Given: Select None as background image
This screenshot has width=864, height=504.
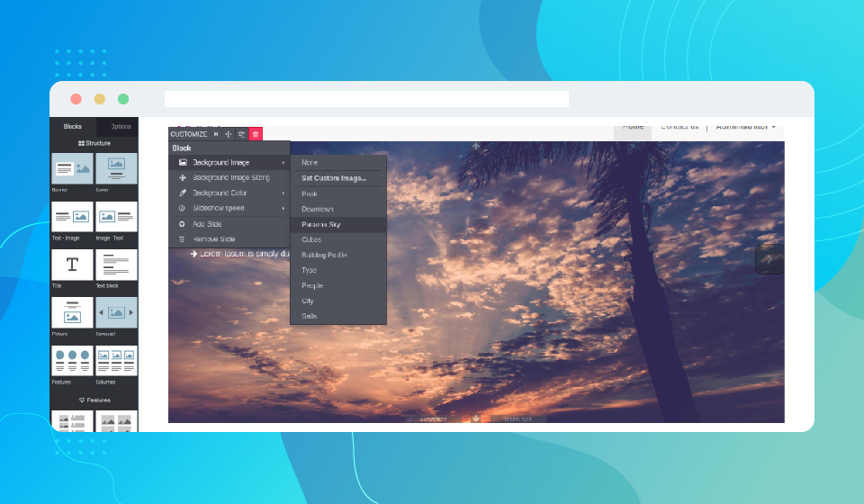Looking at the screenshot, I should 310,162.
